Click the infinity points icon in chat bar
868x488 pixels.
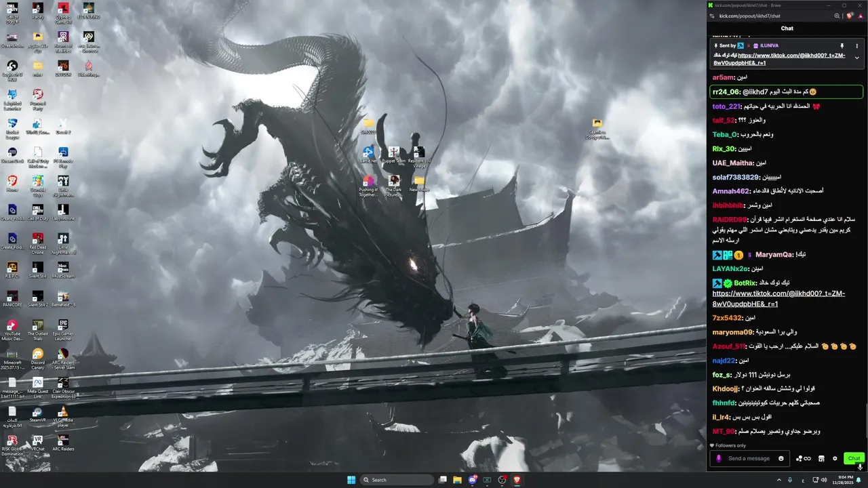point(804,459)
